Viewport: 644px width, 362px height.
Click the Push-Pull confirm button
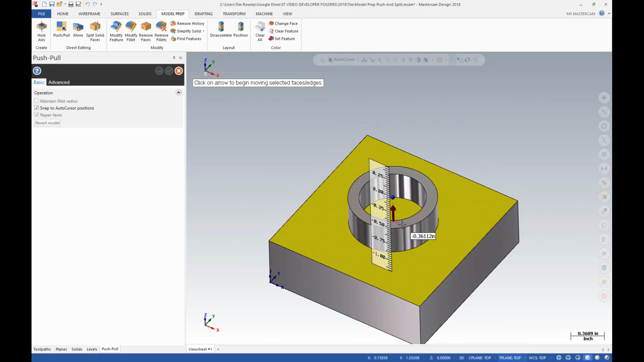[x=168, y=71]
